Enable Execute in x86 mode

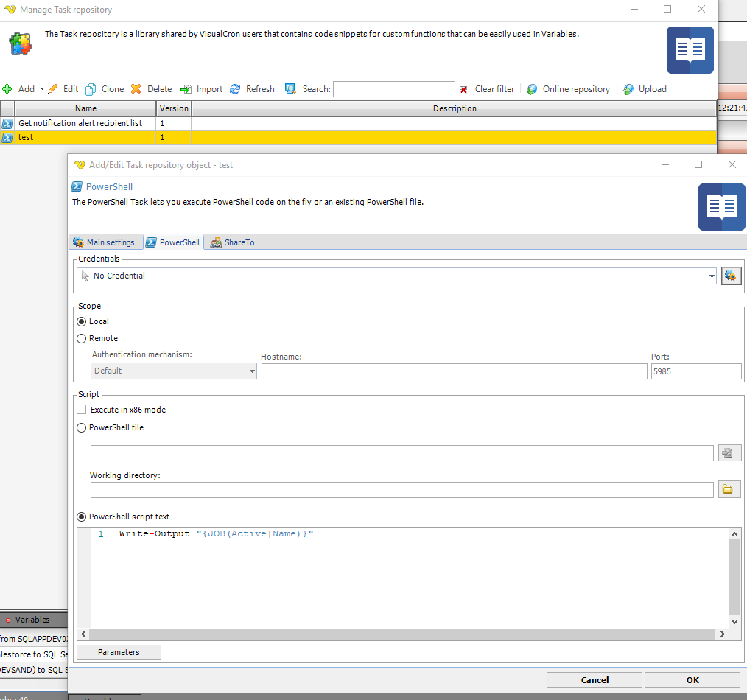[x=82, y=410]
